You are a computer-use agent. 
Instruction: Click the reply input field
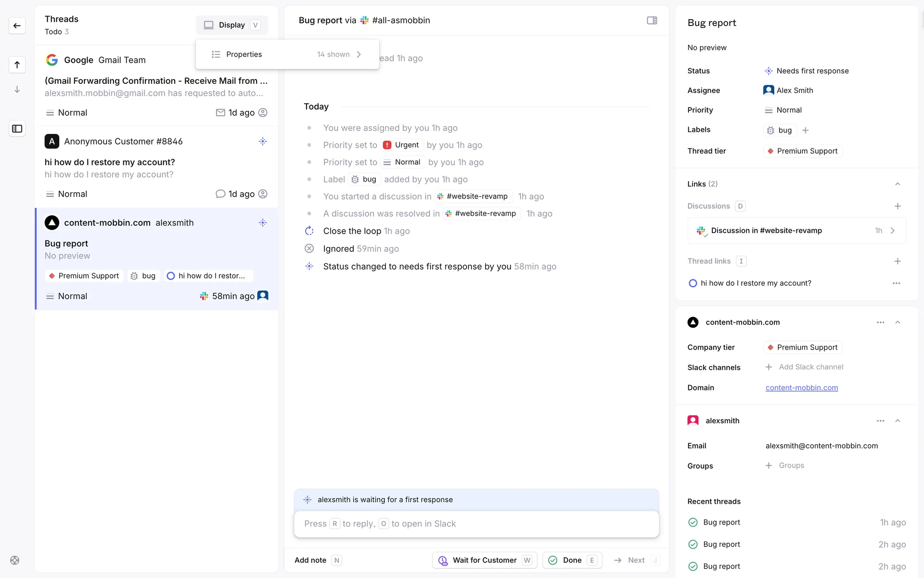click(476, 524)
